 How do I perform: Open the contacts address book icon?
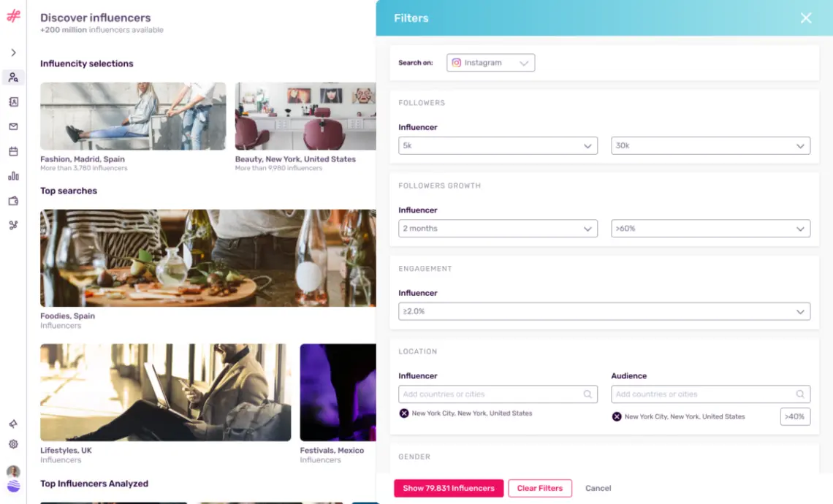tap(13, 102)
